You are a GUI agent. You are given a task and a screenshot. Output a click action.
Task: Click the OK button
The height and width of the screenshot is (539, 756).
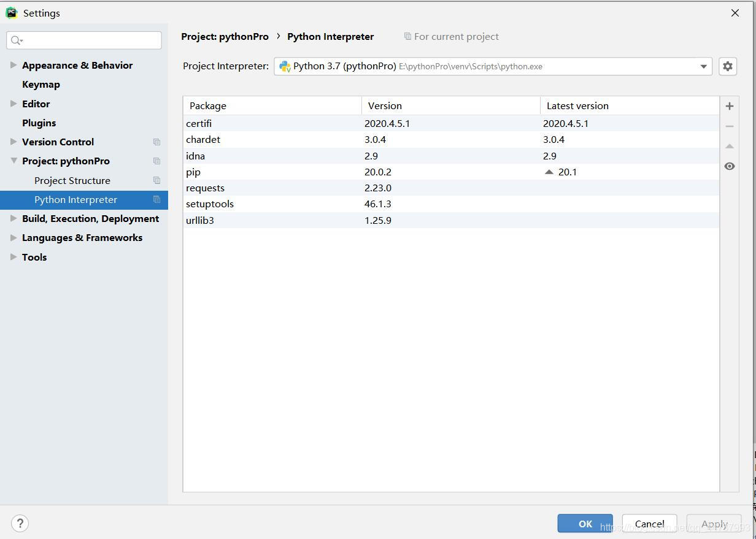coord(584,524)
